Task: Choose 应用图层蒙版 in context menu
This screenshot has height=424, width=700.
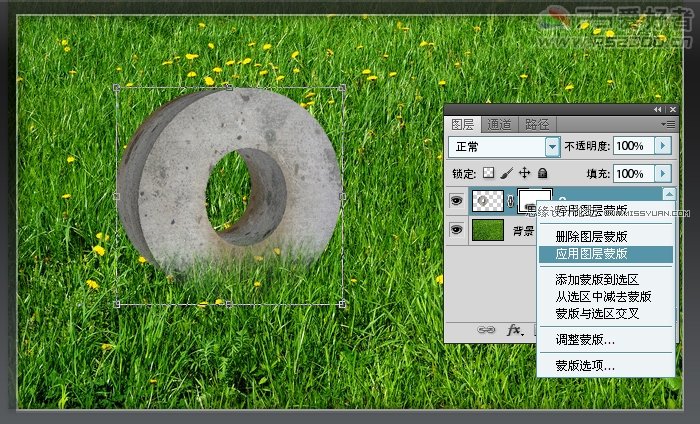Action: coord(606,254)
